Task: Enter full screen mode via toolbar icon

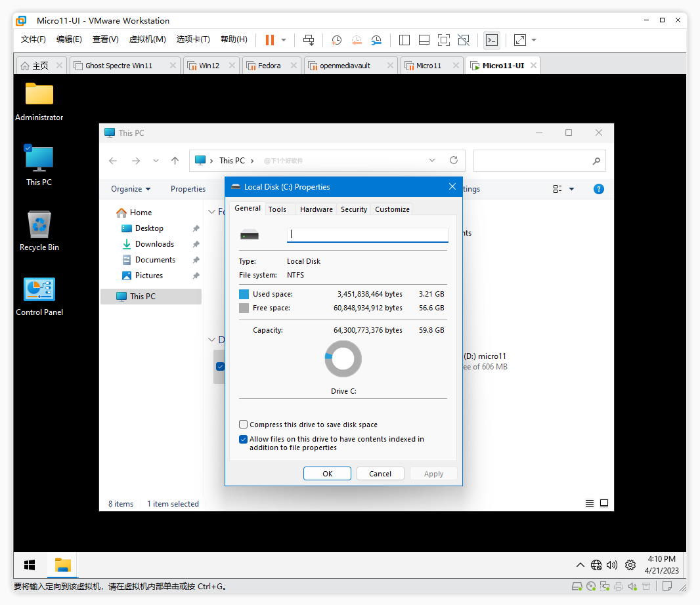Action: [444, 40]
